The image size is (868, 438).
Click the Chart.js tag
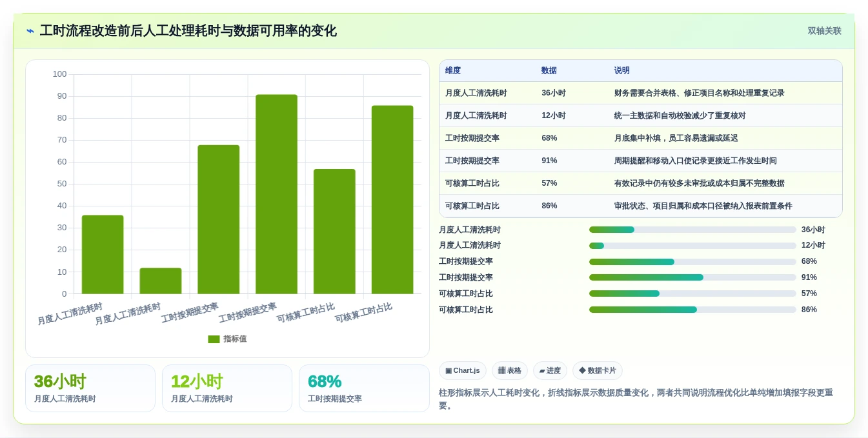click(x=463, y=370)
